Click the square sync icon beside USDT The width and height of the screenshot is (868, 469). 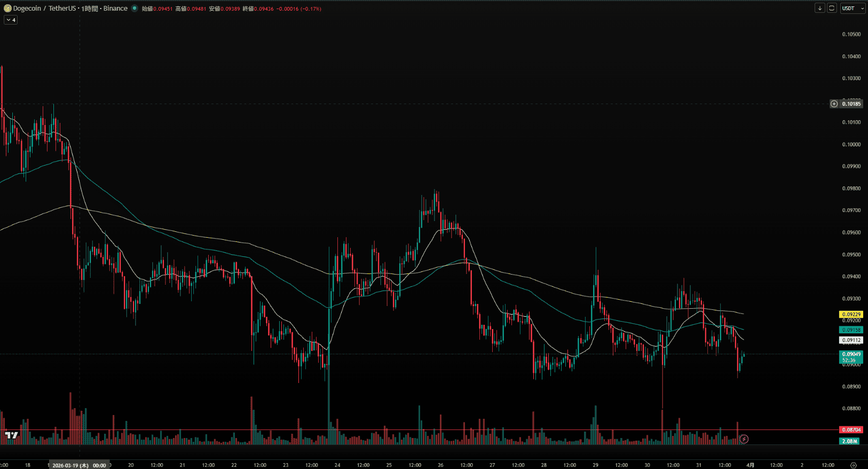click(x=832, y=8)
